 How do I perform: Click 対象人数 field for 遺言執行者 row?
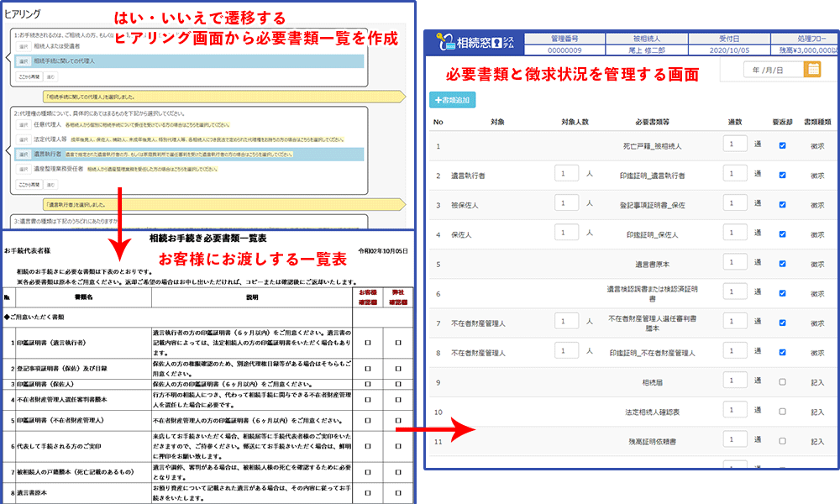[x=566, y=175]
